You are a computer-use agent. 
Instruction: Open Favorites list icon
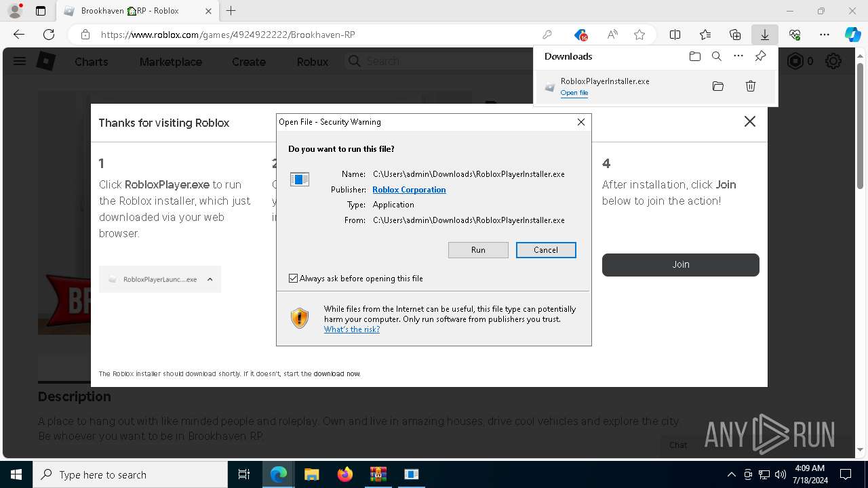pyautogui.click(x=705, y=35)
